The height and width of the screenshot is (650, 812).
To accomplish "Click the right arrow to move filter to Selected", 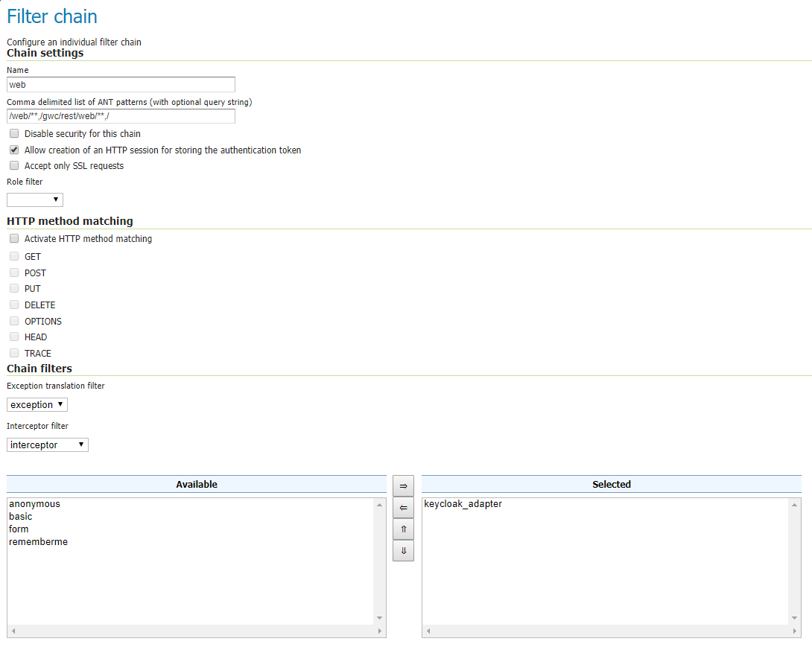I will [403, 485].
